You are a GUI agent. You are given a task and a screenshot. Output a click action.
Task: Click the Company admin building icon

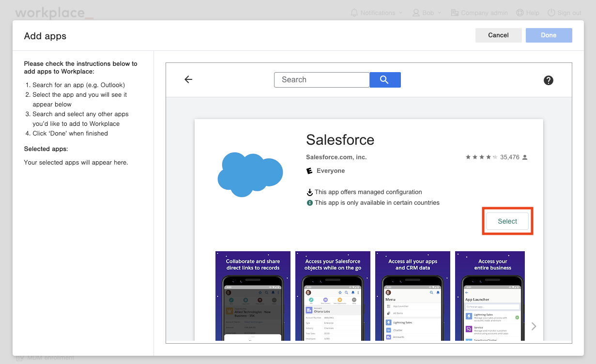click(x=455, y=13)
